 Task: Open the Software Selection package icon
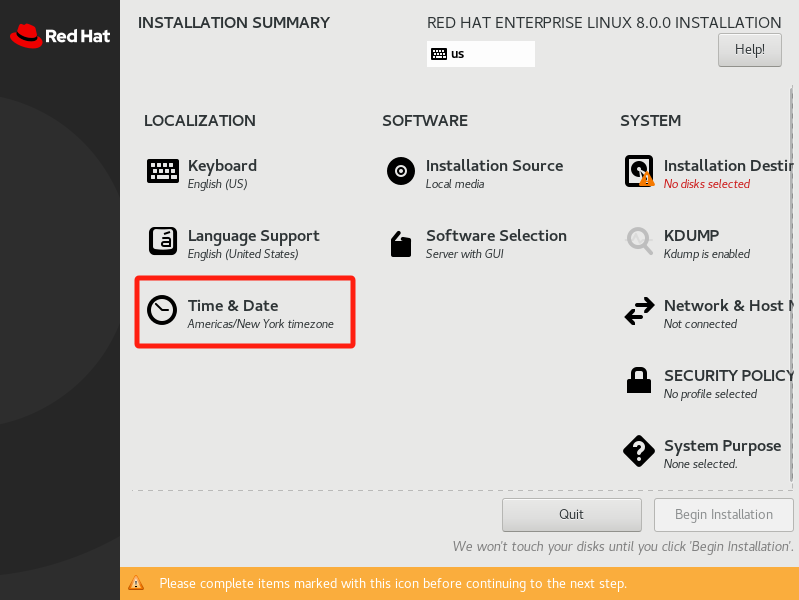coord(401,244)
